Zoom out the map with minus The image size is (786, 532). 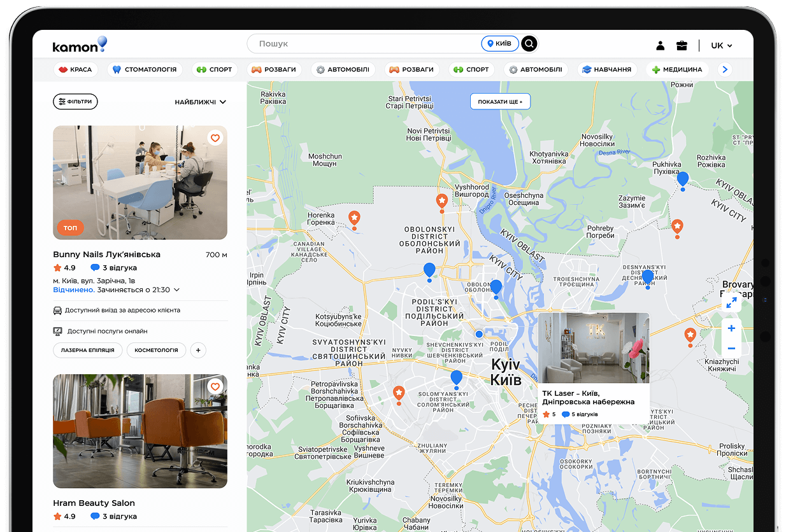click(x=731, y=348)
